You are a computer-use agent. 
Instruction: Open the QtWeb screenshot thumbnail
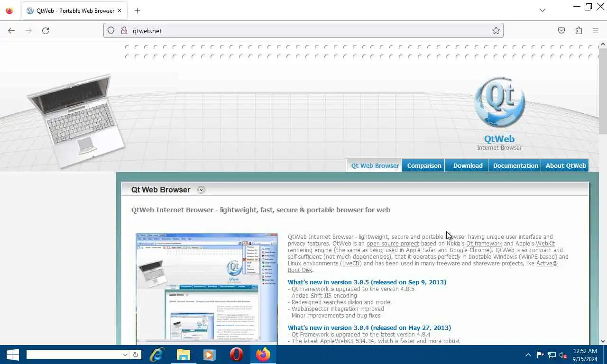pos(207,288)
